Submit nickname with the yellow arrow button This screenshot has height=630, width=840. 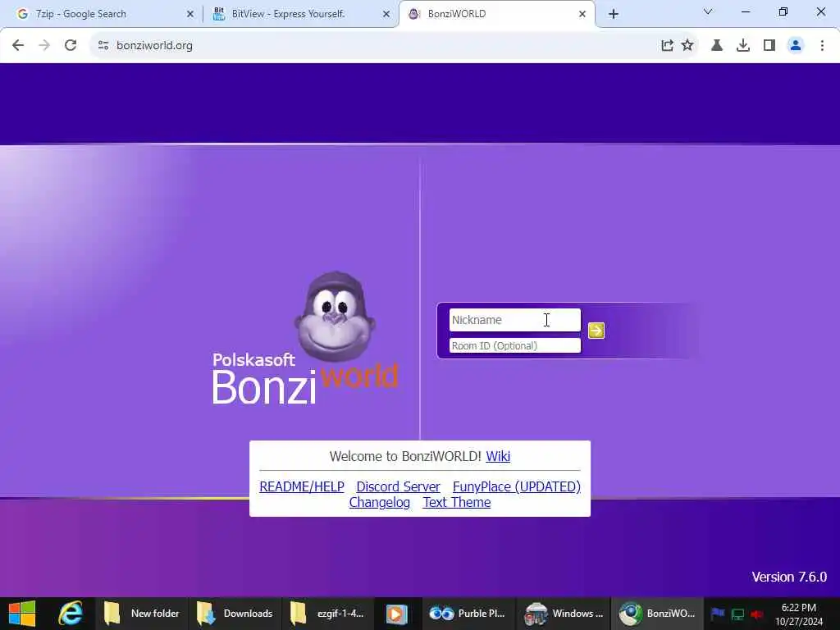click(596, 331)
